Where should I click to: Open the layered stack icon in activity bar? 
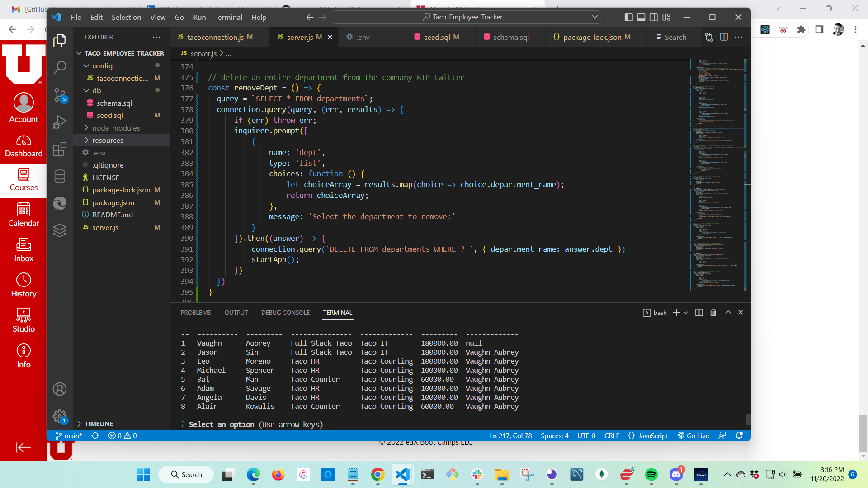[x=60, y=230]
